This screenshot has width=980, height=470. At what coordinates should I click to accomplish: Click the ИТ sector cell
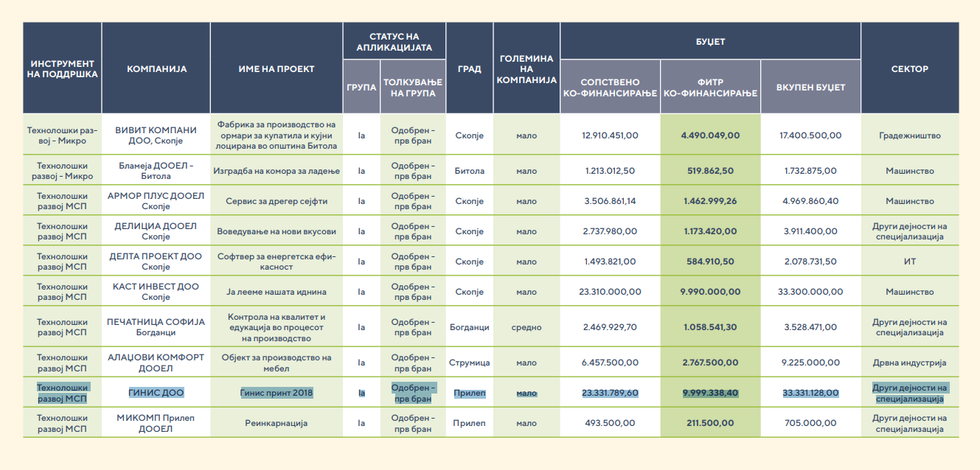coord(909,261)
